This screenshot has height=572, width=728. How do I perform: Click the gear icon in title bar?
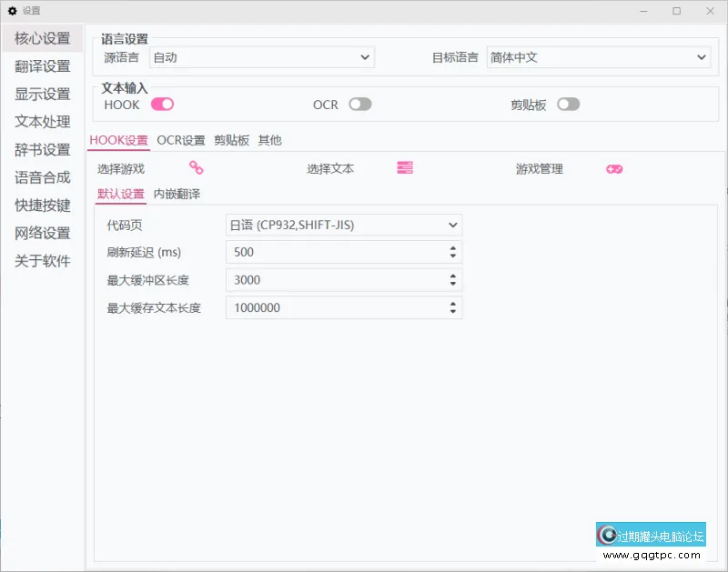(13, 11)
